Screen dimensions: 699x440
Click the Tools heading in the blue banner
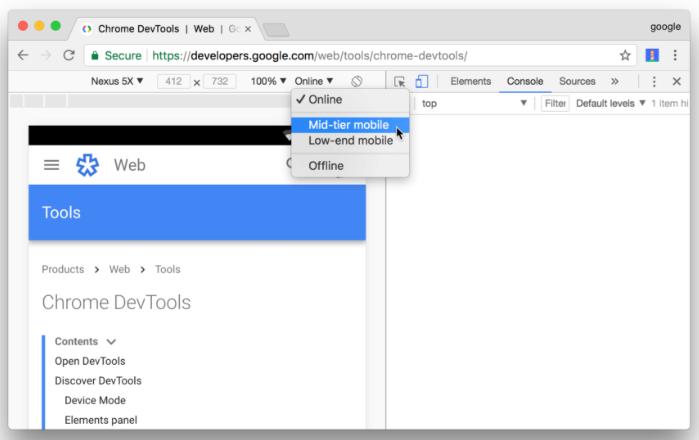click(x=61, y=213)
